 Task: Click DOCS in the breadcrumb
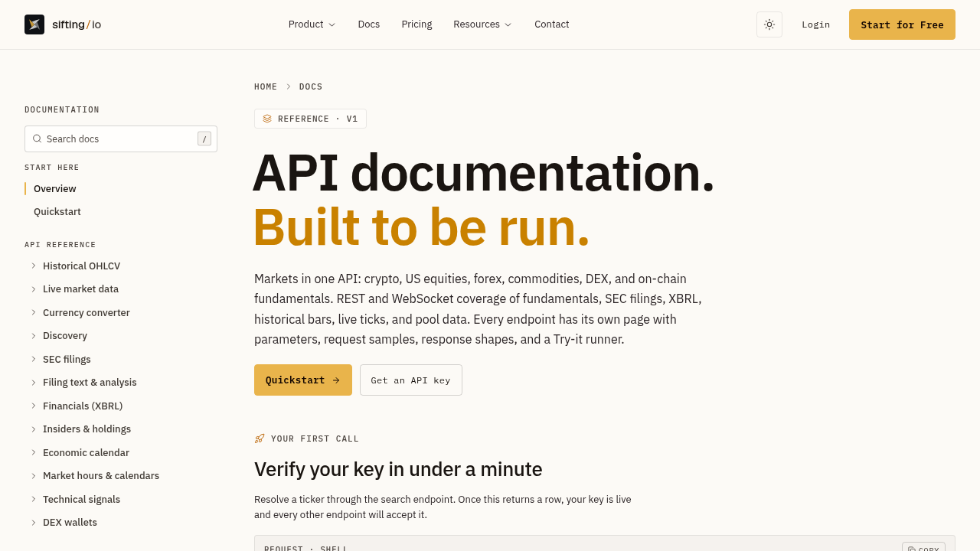click(x=311, y=86)
